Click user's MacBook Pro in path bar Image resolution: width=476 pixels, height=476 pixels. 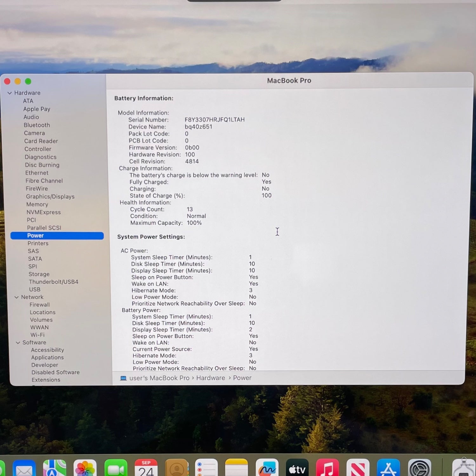pyautogui.click(x=159, y=378)
